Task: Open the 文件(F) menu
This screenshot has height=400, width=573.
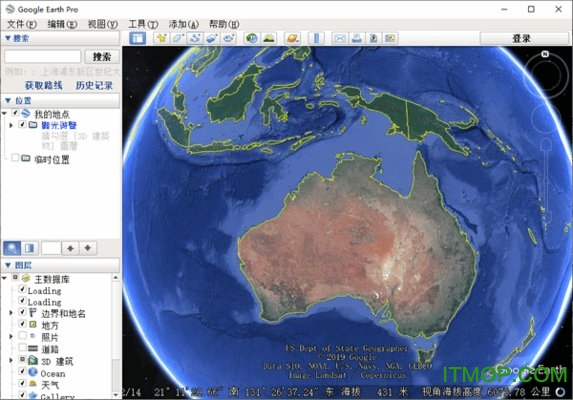Action: [22, 24]
